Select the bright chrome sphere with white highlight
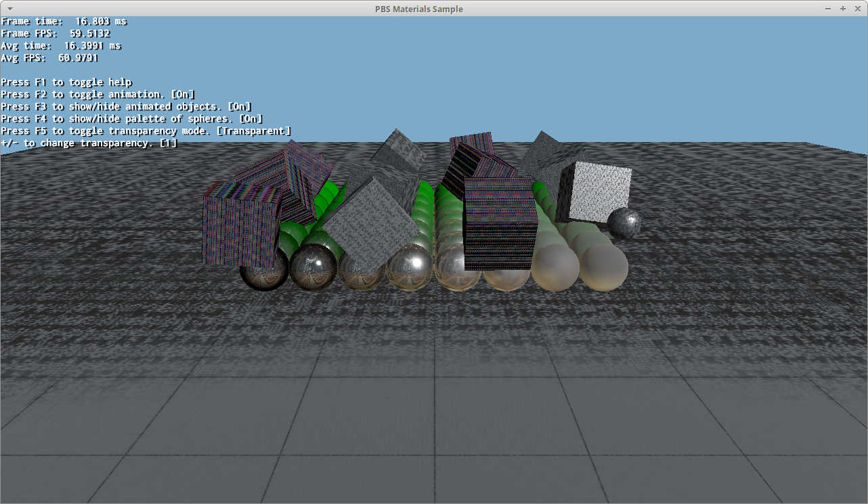The height and width of the screenshot is (504, 868). coord(409,267)
